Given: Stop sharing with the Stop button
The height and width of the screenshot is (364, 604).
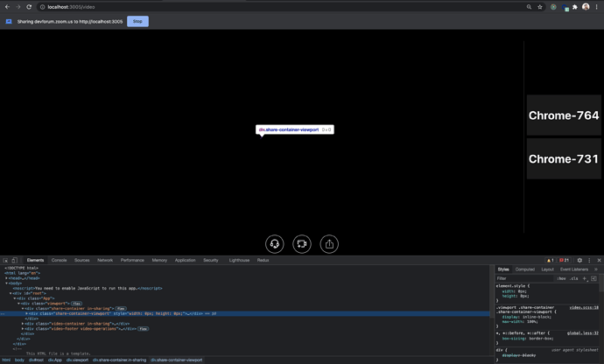Looking at the screenshot, I should coord(137,22).
